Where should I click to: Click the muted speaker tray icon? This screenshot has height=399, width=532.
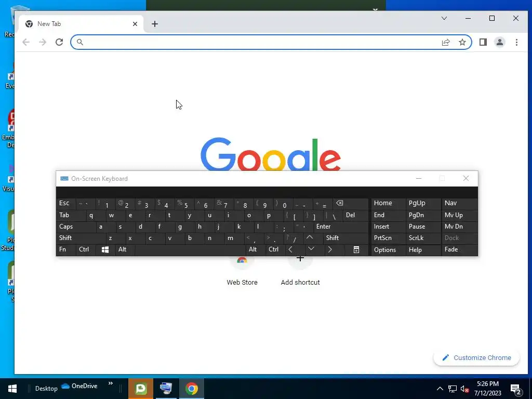tap(464, 389)
